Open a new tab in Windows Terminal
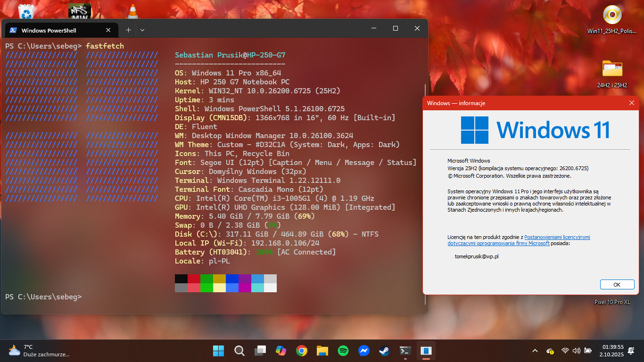Viewport: 644px width, 362px height. point(128,30)
